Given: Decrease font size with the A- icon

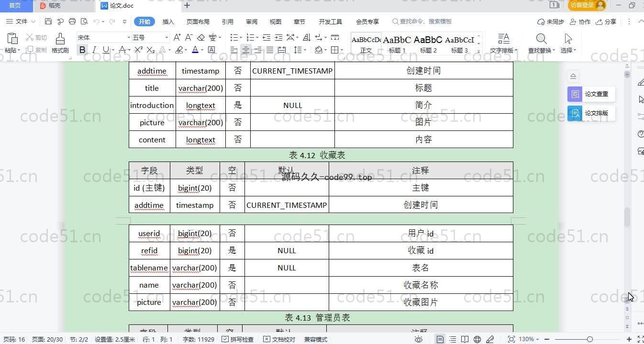Looking at the screenshot, I should (x=189, y=37).
